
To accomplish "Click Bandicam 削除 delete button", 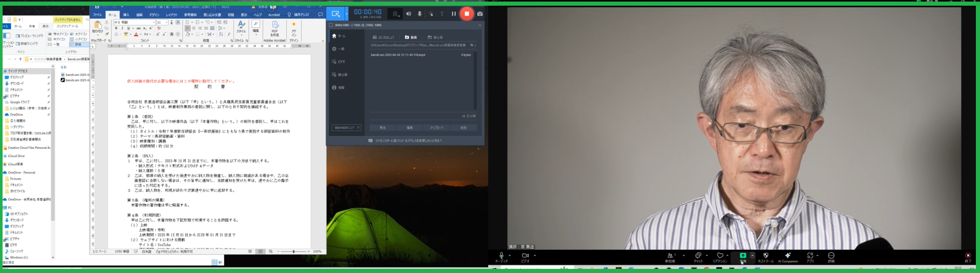I will 463,127.
